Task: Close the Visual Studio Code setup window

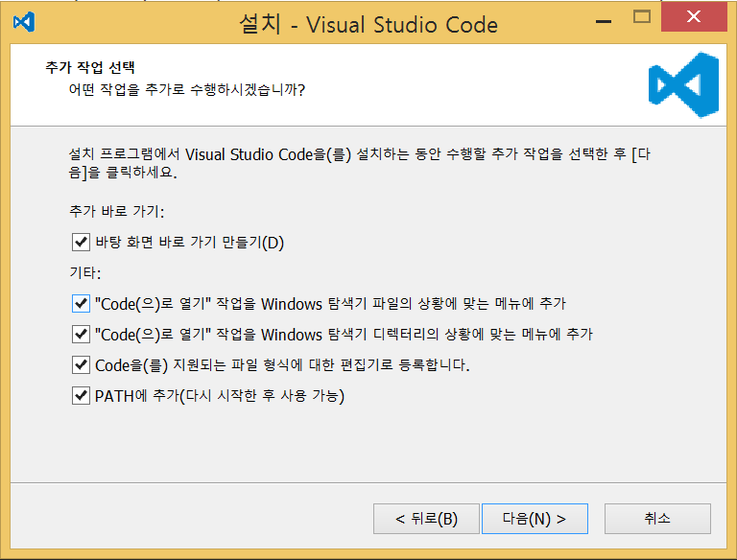Action: (694, 17)
